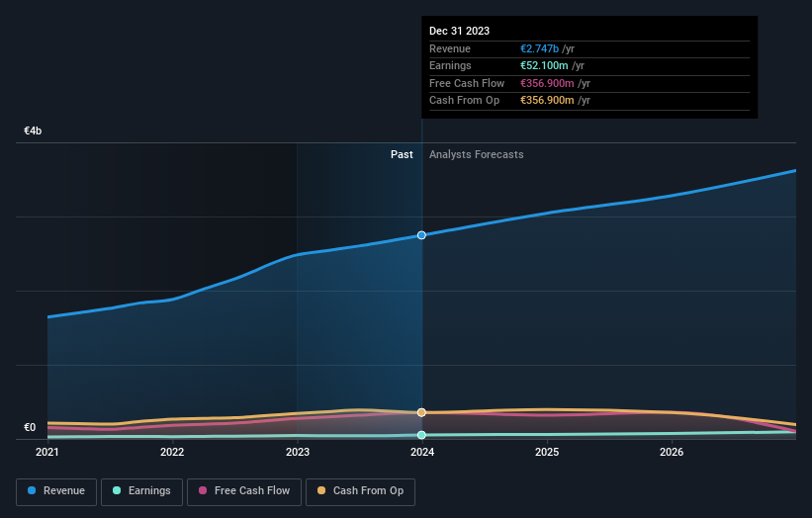
Task: Click the €2.747b revenue value in tooltip
Action: point(540,48)
